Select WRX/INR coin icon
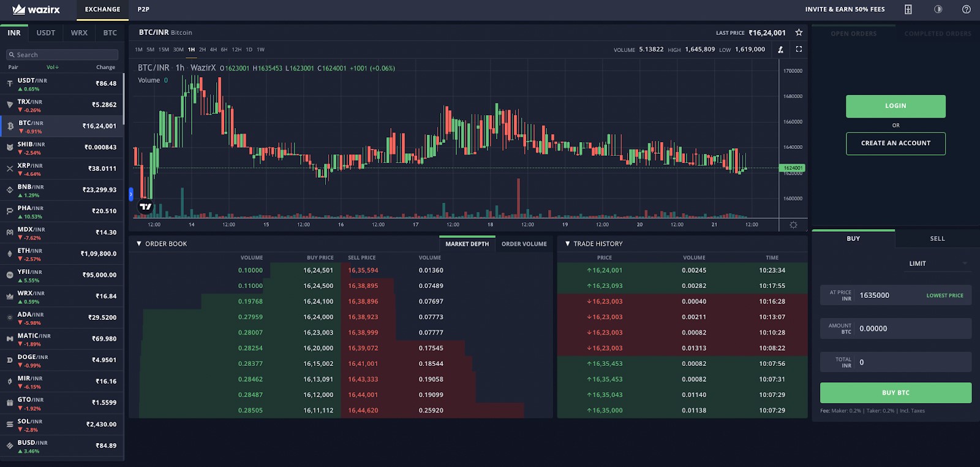Image resolution: width=980 pixels, height=467 pixels. (10, 296)
